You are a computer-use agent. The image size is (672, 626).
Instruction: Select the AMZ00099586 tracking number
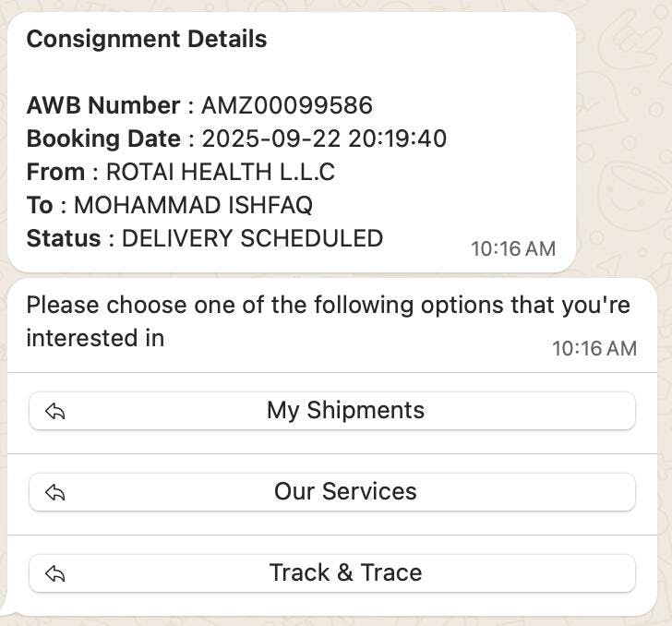pos(287,105)
